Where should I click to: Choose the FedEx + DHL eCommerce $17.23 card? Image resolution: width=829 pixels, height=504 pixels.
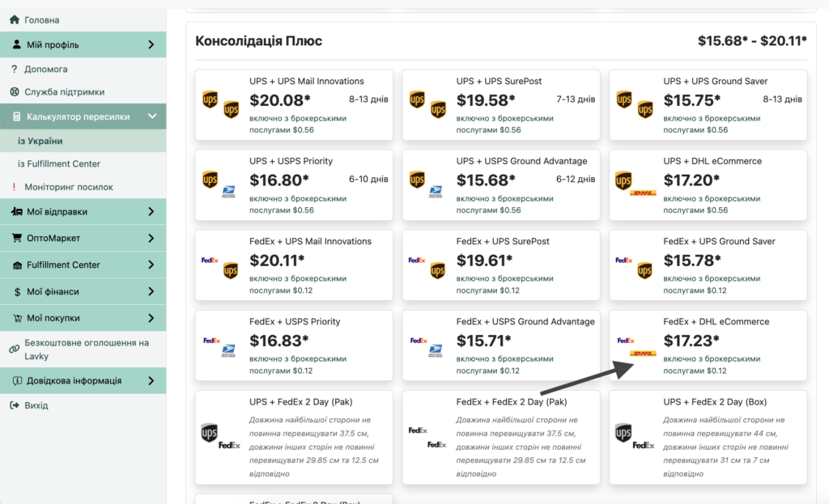point(708,345)
